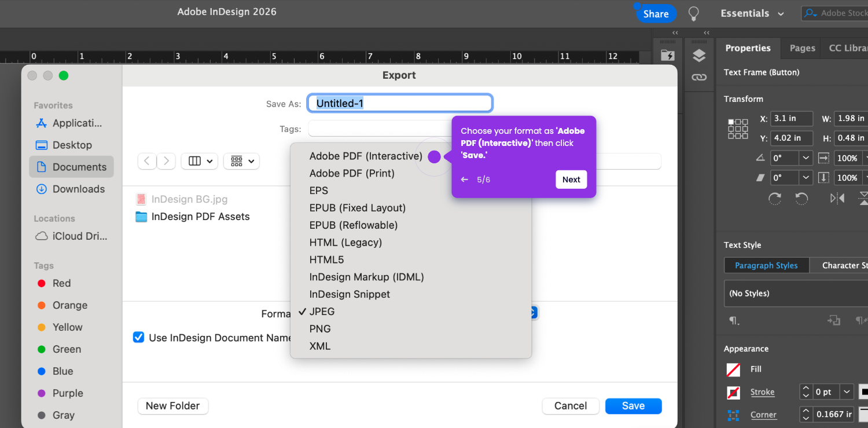Open the shear angle dropdown
The width and height of the screenshot is (868, 428).
pyautogui.click(x=806, y=177)
